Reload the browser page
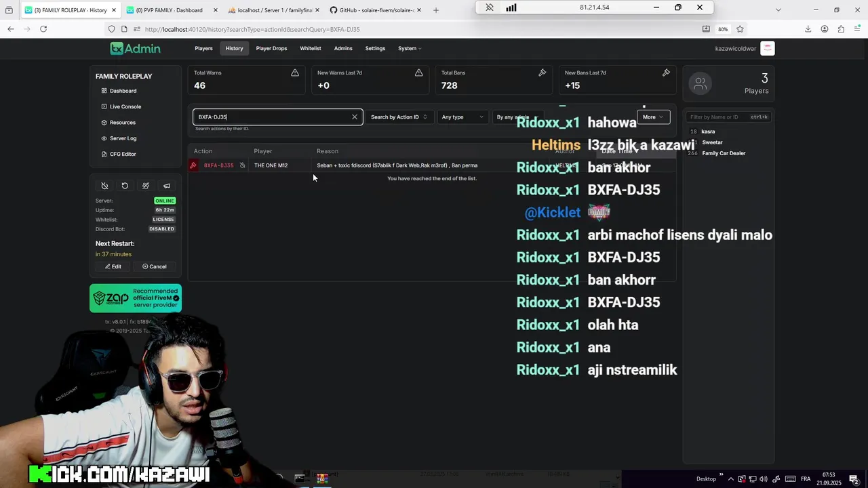 [43, 29]
